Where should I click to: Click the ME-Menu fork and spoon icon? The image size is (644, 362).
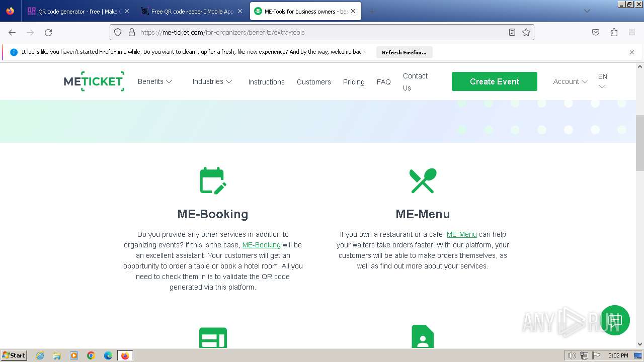point(423,180)
